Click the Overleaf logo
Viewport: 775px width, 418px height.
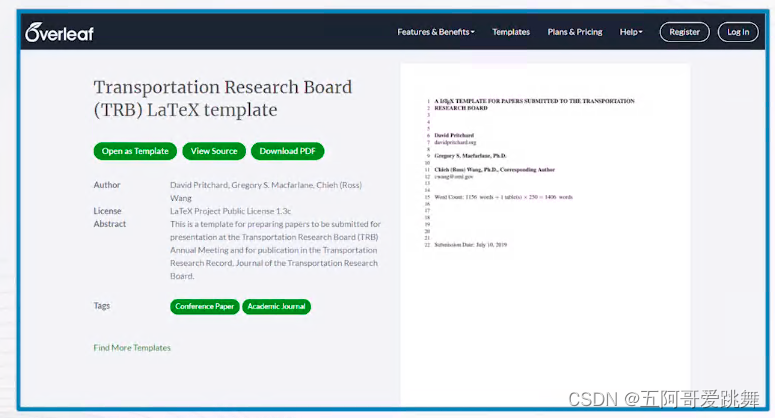coord(59,33)
